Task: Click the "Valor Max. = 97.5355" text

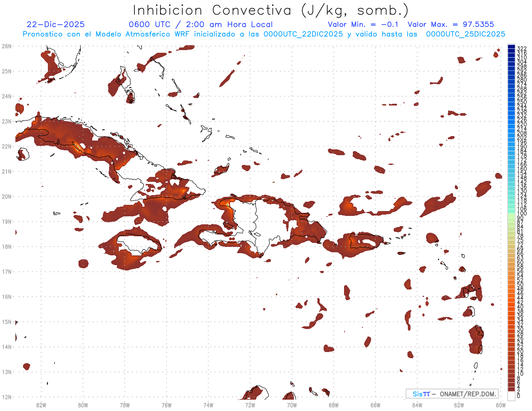Action: point(451,24)
